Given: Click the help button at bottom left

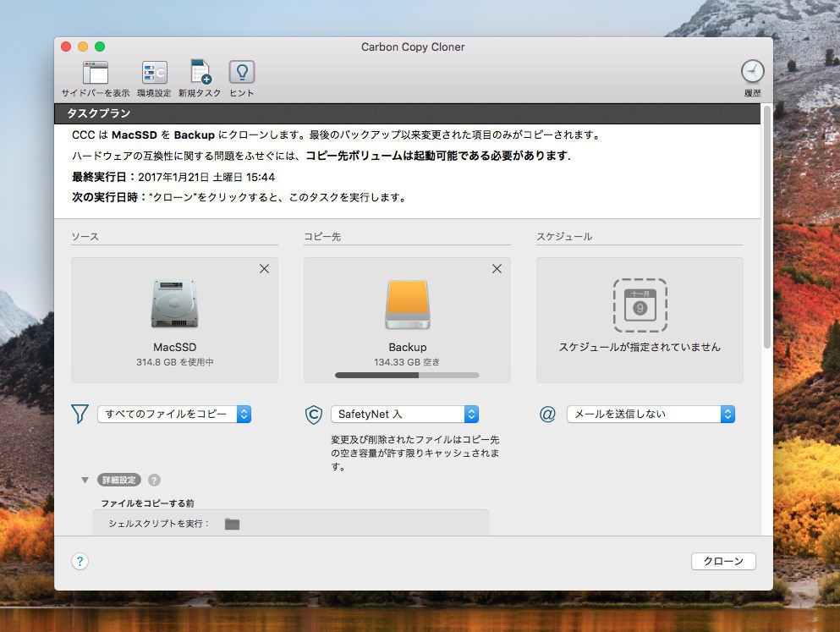Looking at the screenshot, I should tap(80, 562).
